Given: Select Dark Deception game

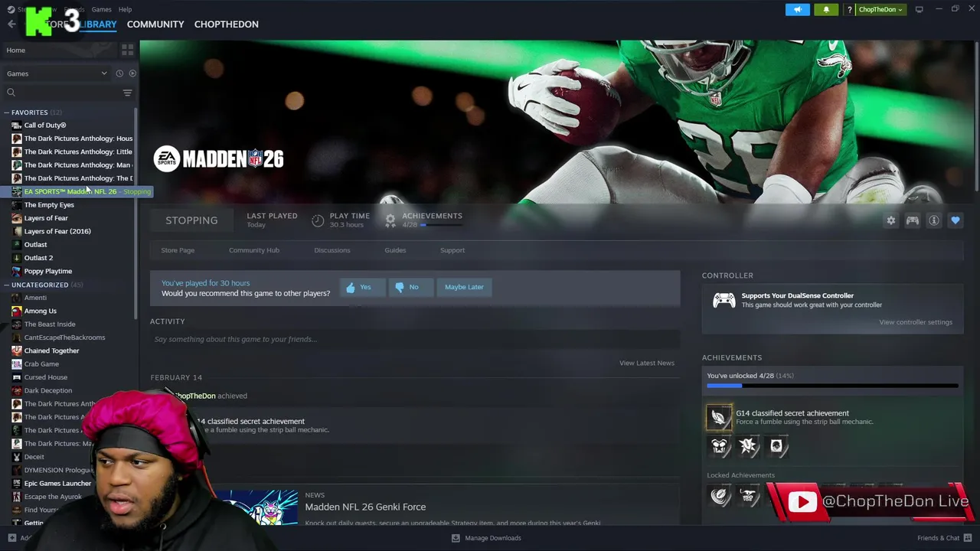Looking at the screenshot, I should pyautogui.click(x=47, y=390).
